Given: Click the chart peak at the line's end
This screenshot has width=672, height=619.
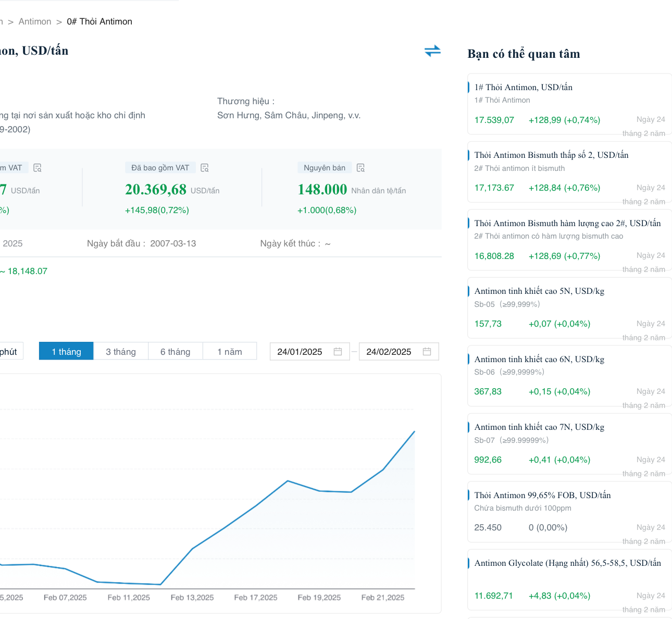Looking at the screenshot, I should [x=414, y=431].
